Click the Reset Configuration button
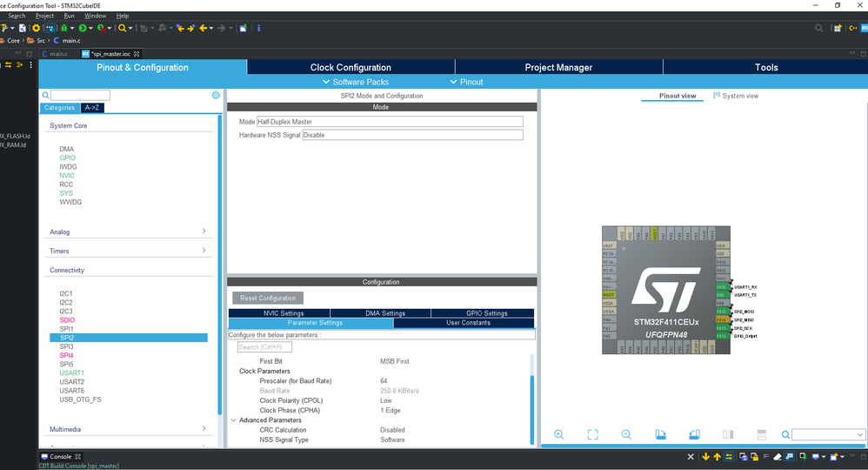The image size is (868, 470). (x=268, y=299)
